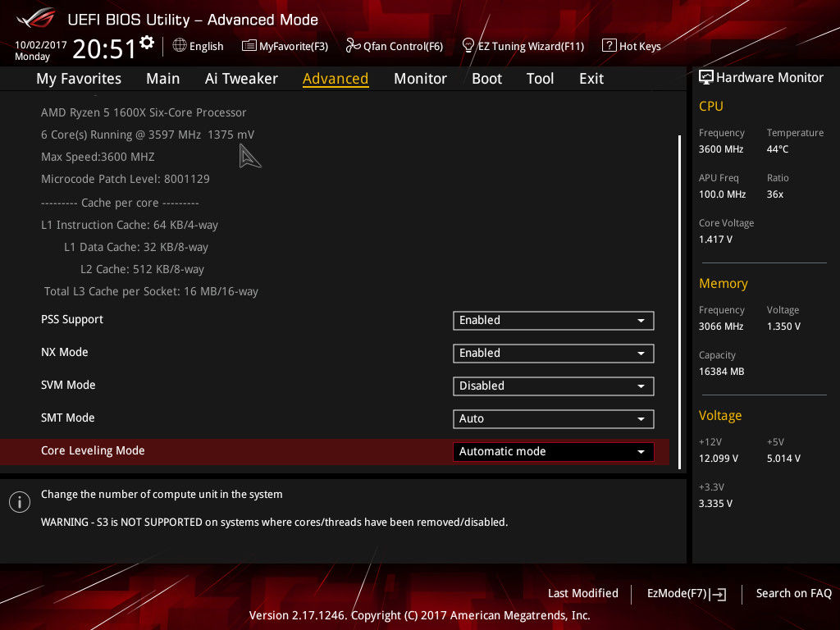
Task: Click the Ratio 36x value
Action: click(775, 194)
